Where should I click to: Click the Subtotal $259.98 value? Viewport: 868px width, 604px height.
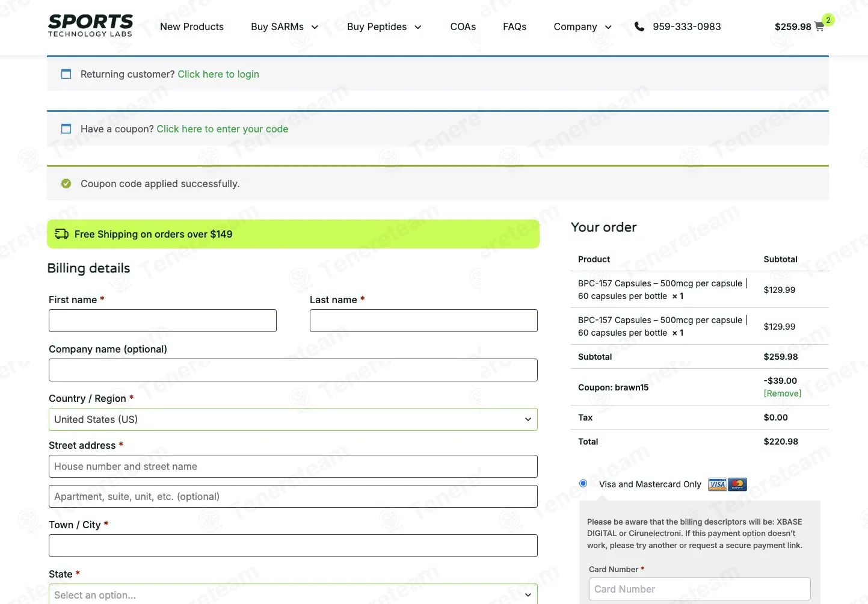pos(781,357)
